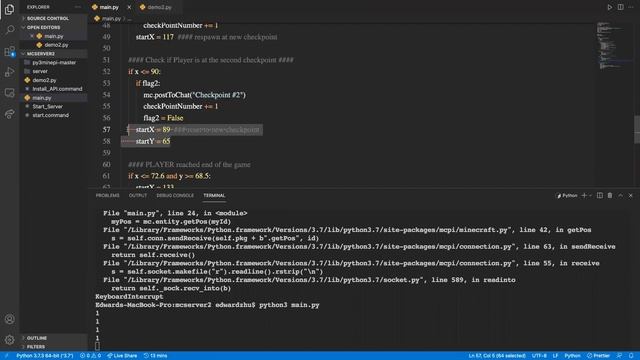Expand the py3minepi-master folder
The height and width of the screenshot is (360, 640).
pyautogui.click(x=53, y=62)
